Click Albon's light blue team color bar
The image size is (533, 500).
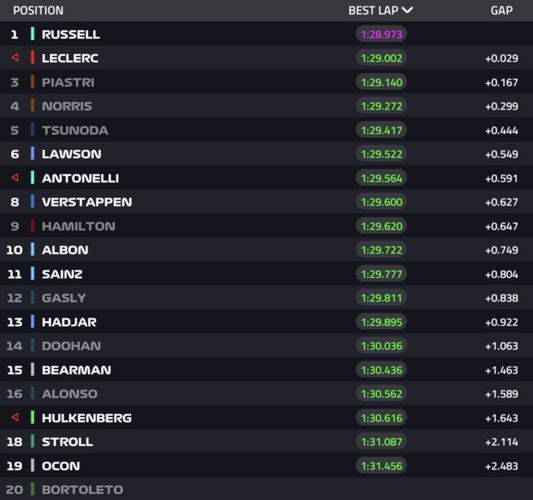pos(32,249)
